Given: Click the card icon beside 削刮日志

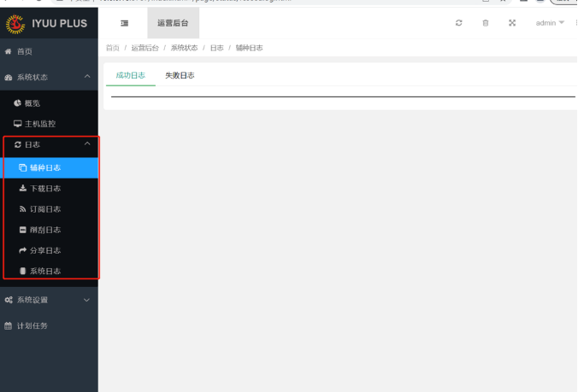Looking at the screenshot, I should [23, 230].
